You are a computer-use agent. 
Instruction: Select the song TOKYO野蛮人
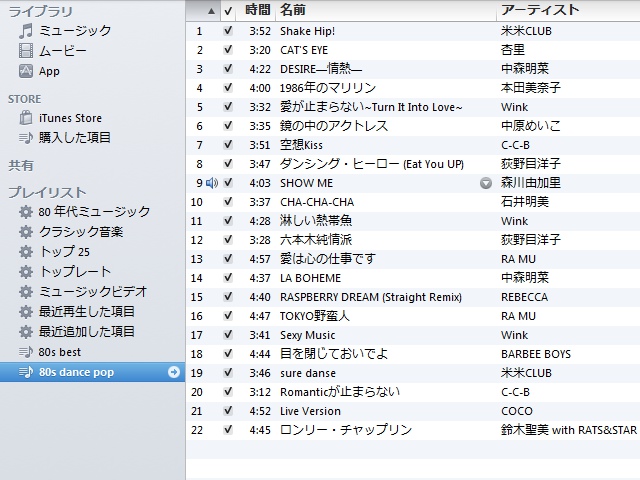pyautogui.click(x=314, y=316)
